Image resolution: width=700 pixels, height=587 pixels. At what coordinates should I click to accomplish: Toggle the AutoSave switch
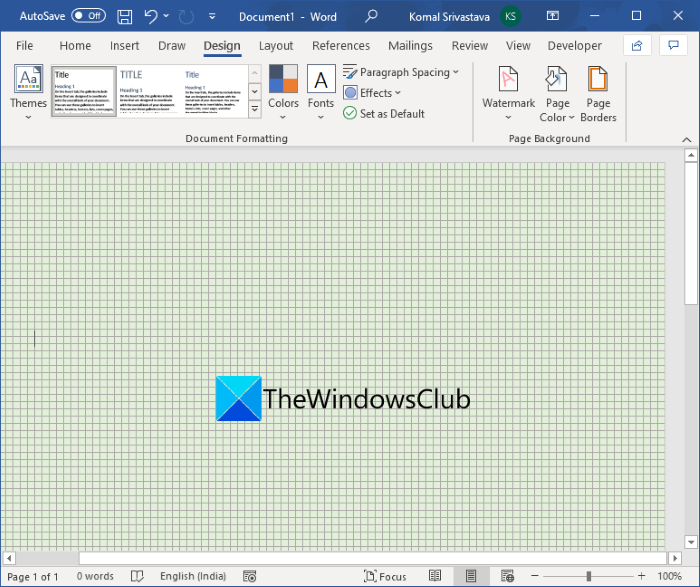[88, 16]
